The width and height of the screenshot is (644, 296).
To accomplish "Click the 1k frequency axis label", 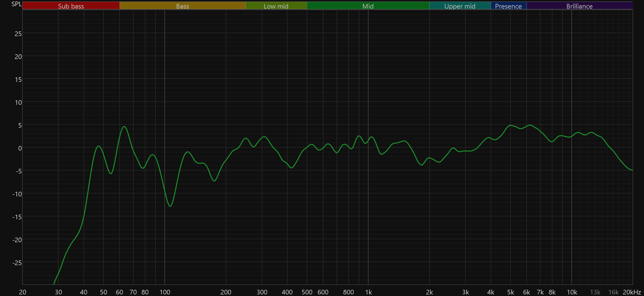I will pyautogui.click(x=368, y=292).
